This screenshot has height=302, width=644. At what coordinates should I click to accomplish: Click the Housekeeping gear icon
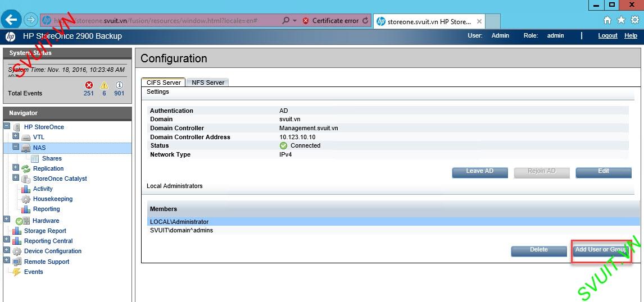pyautogui.click(x=26, y=199)
